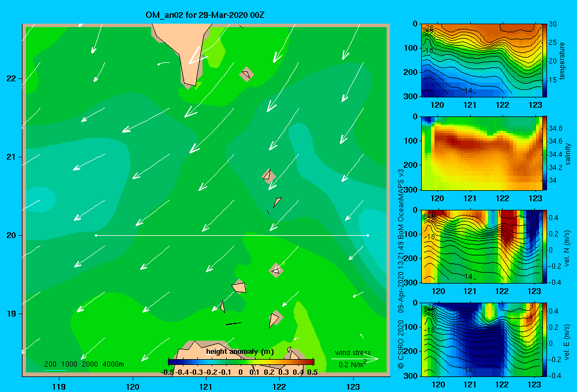The width and height of the screenshot is (577, 392).
Task: Click the 15 tick on temperature colorbar
Action: click(553, 80)
